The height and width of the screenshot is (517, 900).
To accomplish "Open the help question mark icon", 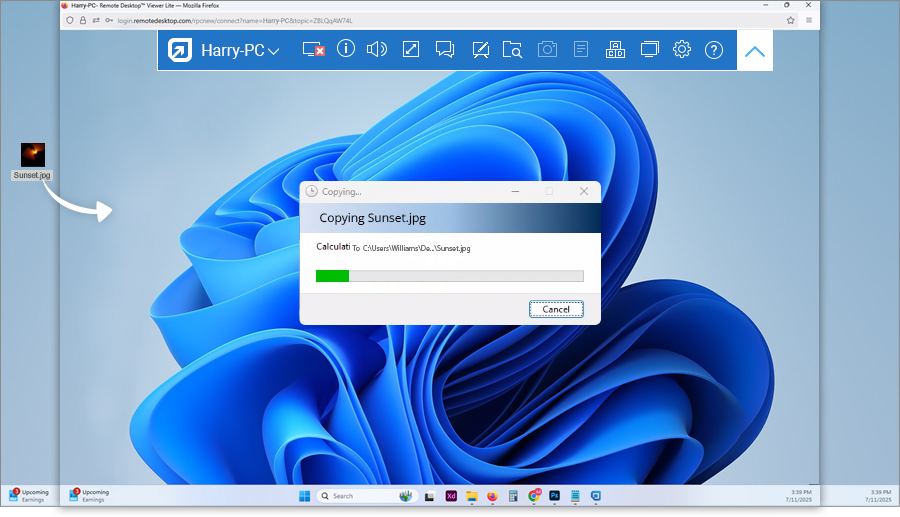I will (x=714, y=49).
